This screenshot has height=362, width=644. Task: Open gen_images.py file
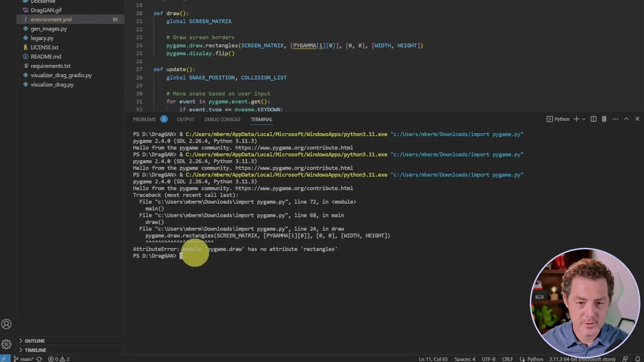49,29
